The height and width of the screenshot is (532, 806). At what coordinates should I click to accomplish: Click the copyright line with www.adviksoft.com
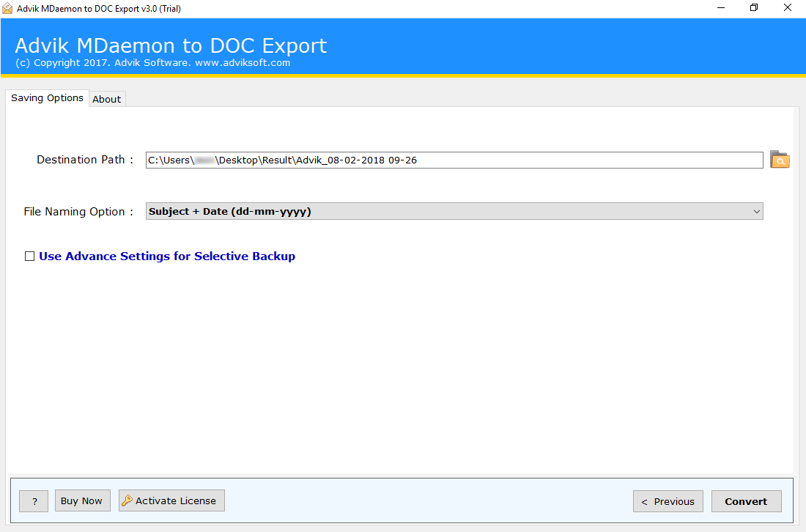(152, 63)
